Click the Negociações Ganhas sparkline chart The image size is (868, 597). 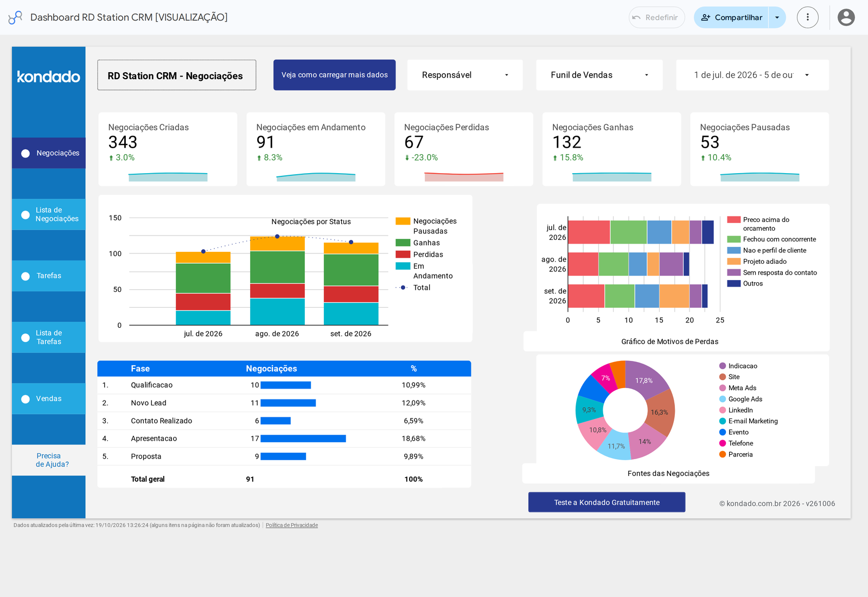pyautogui.click(x=611, y=177)
